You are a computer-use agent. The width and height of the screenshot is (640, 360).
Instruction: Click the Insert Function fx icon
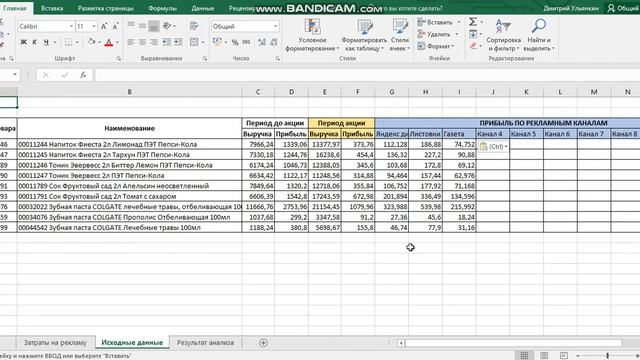click(83, 75)
